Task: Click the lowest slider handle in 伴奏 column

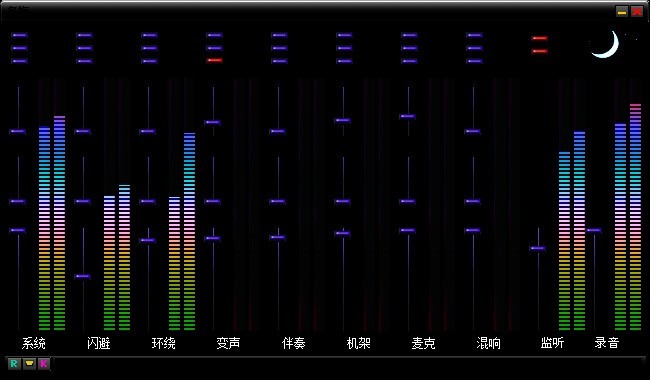Action: [277, 237]
